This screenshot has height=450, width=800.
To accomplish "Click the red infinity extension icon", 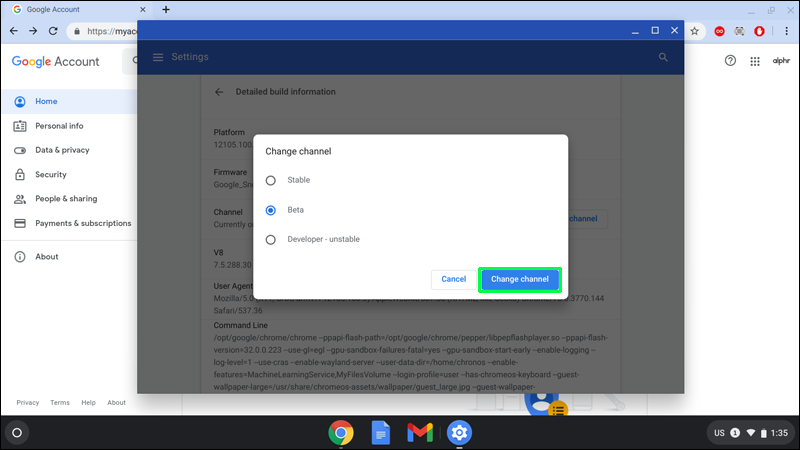I will [719, 31].
